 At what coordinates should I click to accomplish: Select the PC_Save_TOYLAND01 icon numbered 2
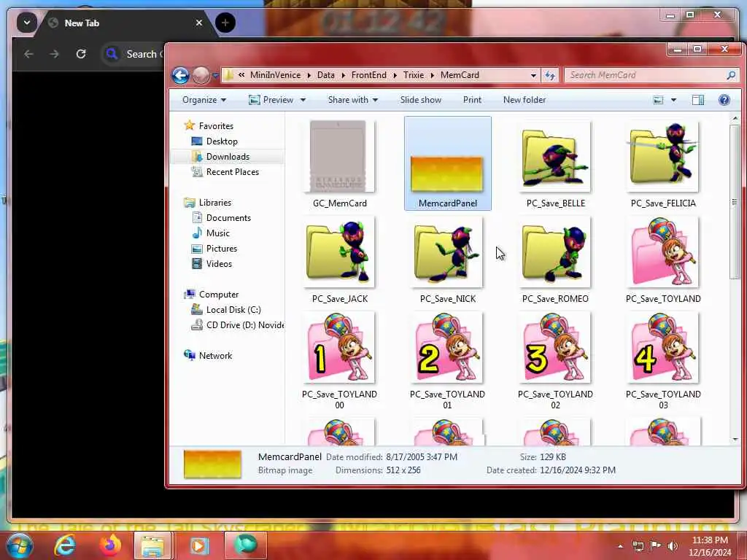(448, 347)
